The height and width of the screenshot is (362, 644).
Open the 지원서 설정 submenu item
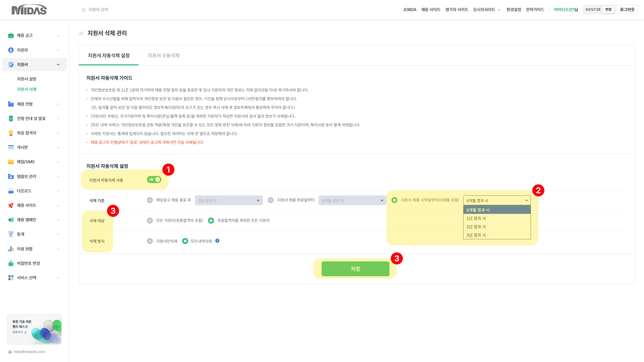(26, 79)
